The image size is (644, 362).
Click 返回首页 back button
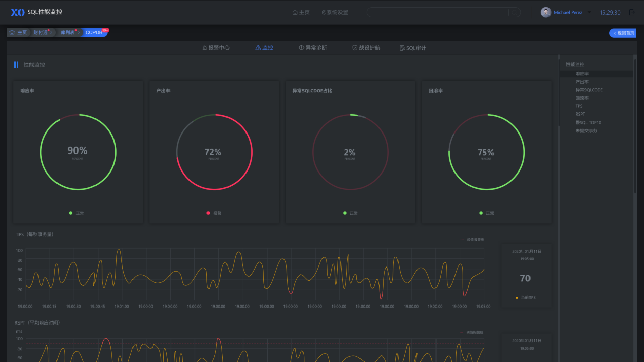[x=622, y=33]
